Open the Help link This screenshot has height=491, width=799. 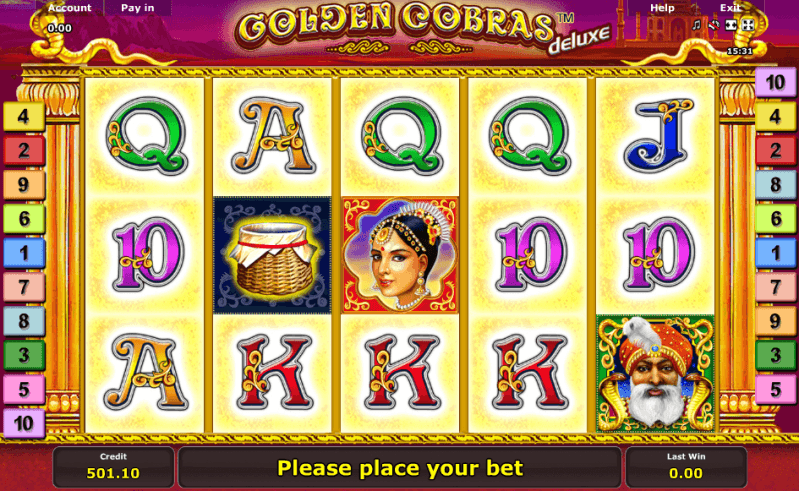pyautogui.click(x=662, y=8)
